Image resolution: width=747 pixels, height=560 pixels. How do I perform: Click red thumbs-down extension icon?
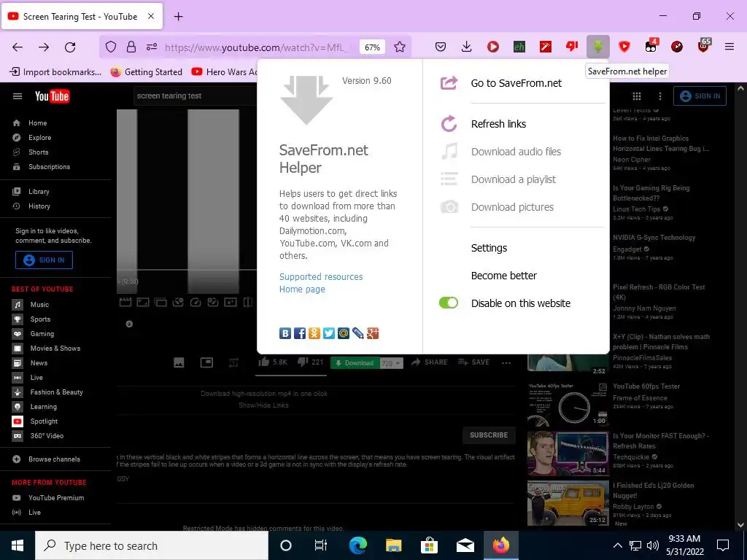pyautogui.click(x=572, y=47)
